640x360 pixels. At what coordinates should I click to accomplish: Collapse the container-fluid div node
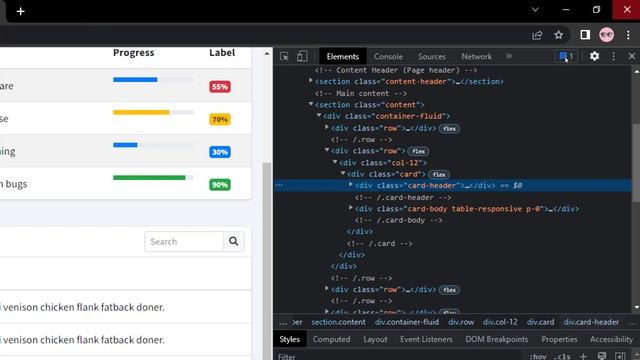(x=319, y=116)
